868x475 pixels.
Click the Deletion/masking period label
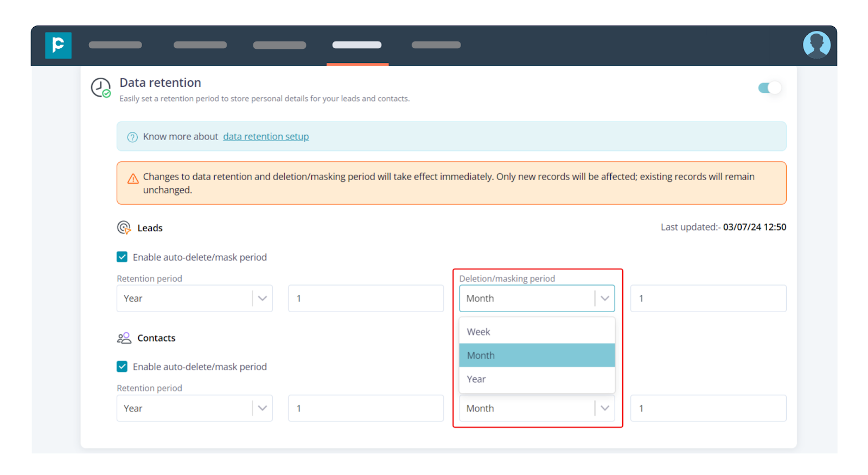[x=507, y=278]
